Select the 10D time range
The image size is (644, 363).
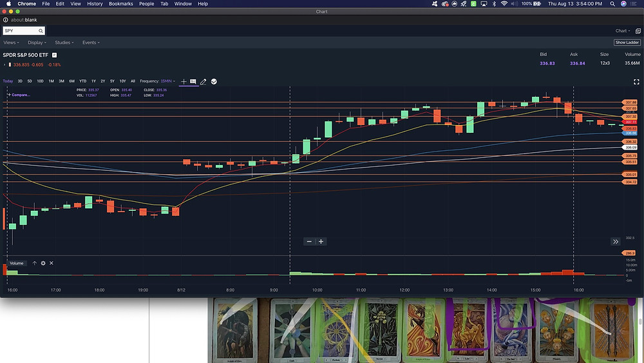click(x=40, y=81)
